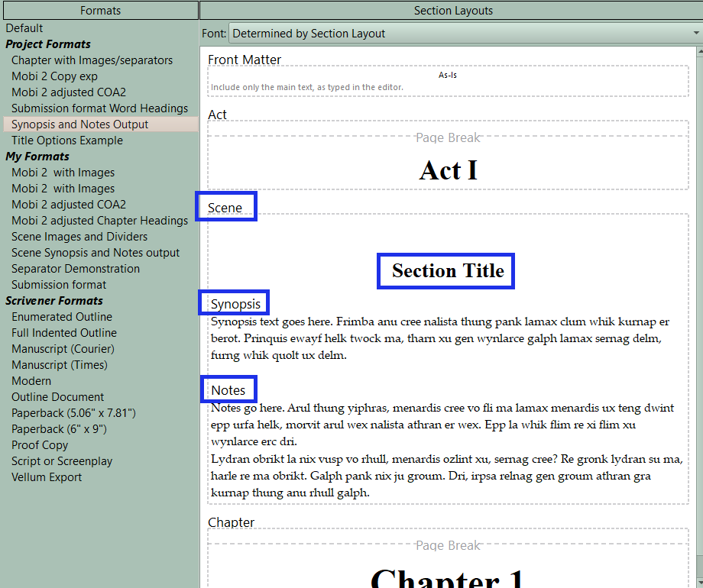Select the Default format
Screen dimensions: 703x588
(x=24, y=28)
